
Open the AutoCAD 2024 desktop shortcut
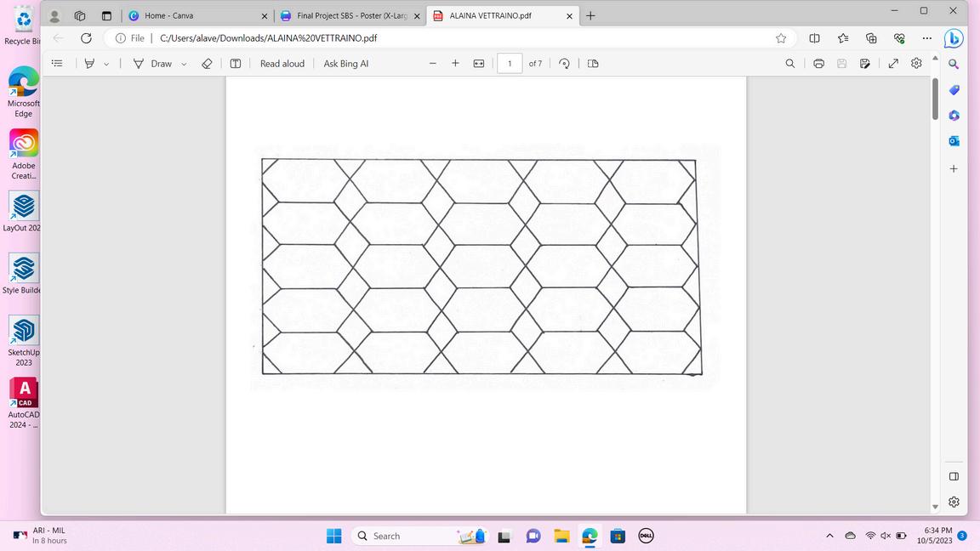point(24,403)
